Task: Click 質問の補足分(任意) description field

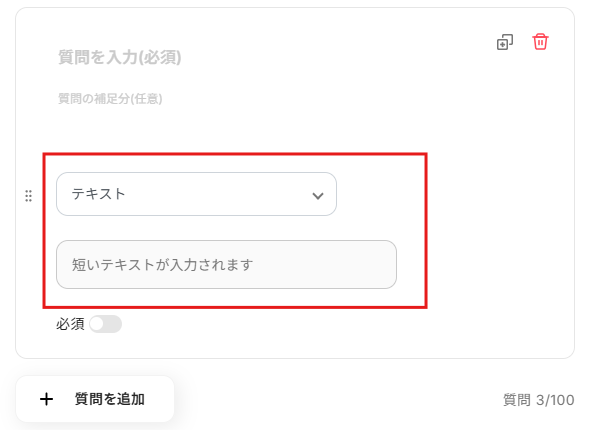Action: 110,99
